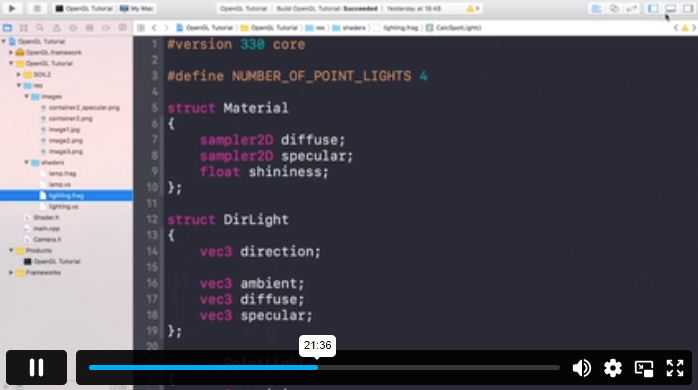Expand the Frameworks group
The height and width of the screenshot is (390, 698).
[x=11, y=272]
